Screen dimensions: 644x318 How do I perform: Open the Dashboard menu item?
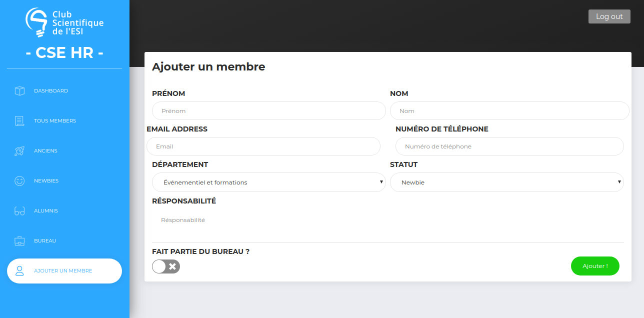[x=64, y=91]
